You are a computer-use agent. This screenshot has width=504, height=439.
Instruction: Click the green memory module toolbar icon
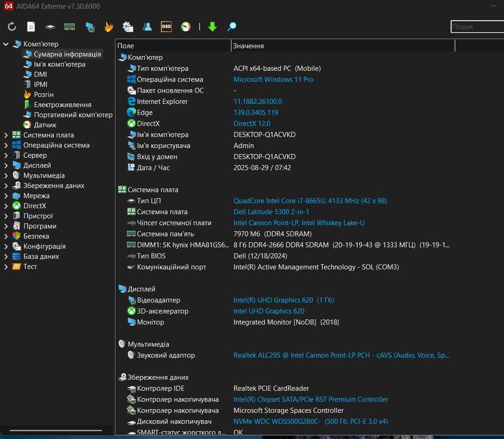69,27
